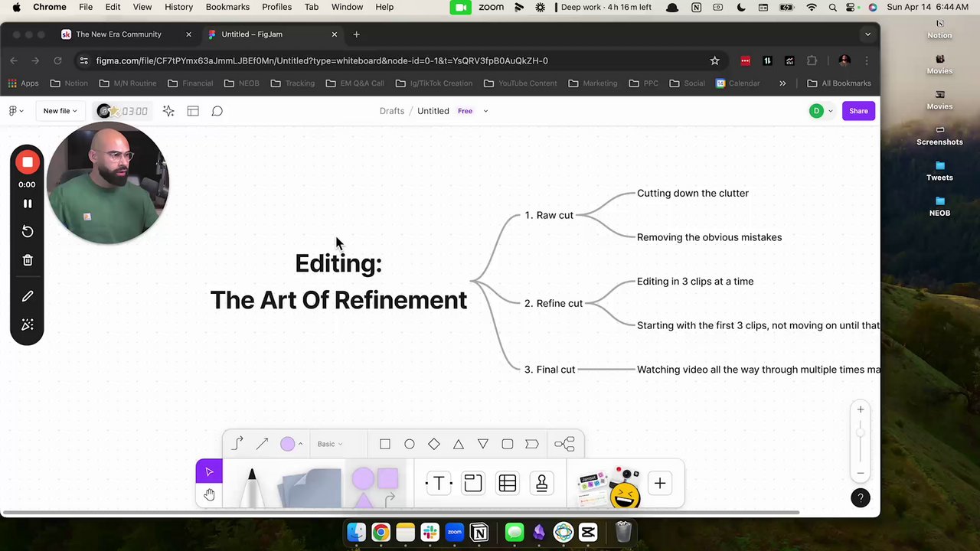980x551 pixels.
Task: Choose the ellipse shape
Action: click(410, 444)
